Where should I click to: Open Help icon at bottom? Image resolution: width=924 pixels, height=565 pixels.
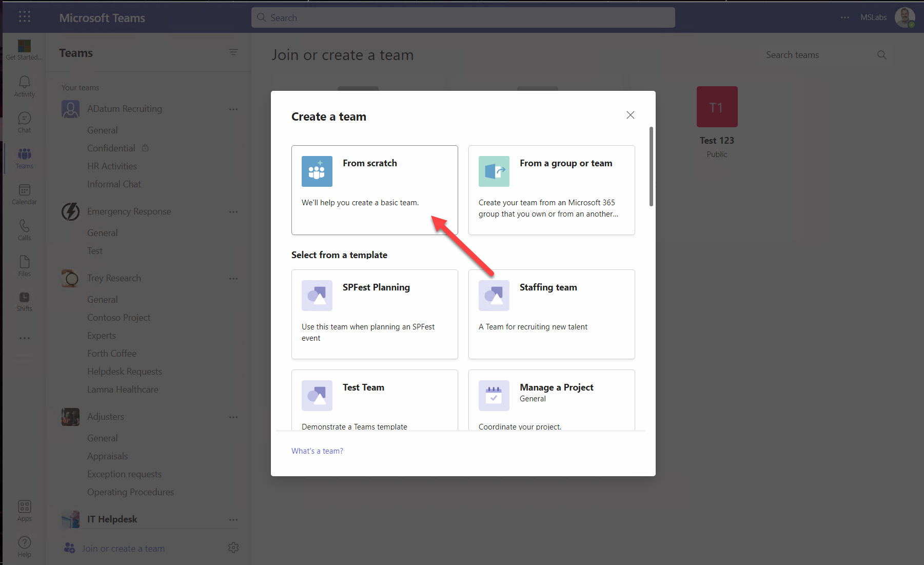pyautogui.click(x=24, y=547)
